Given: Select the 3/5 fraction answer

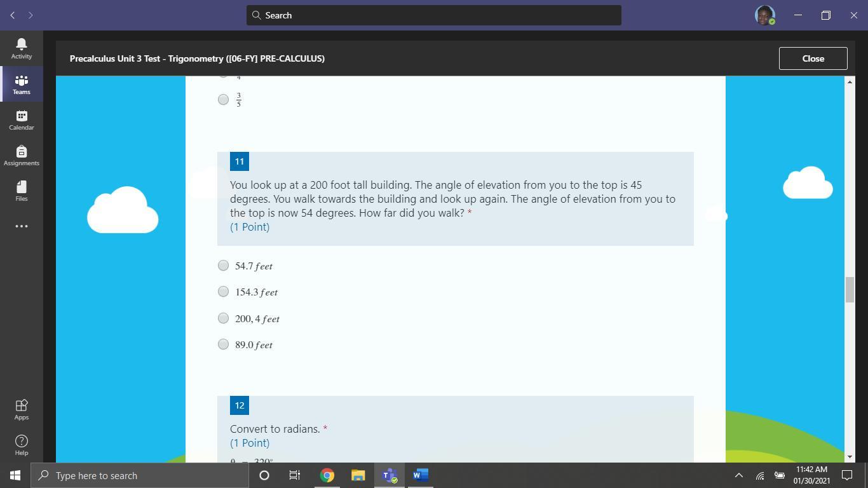Looking at the screenshot, I should [x=223, y=99].
